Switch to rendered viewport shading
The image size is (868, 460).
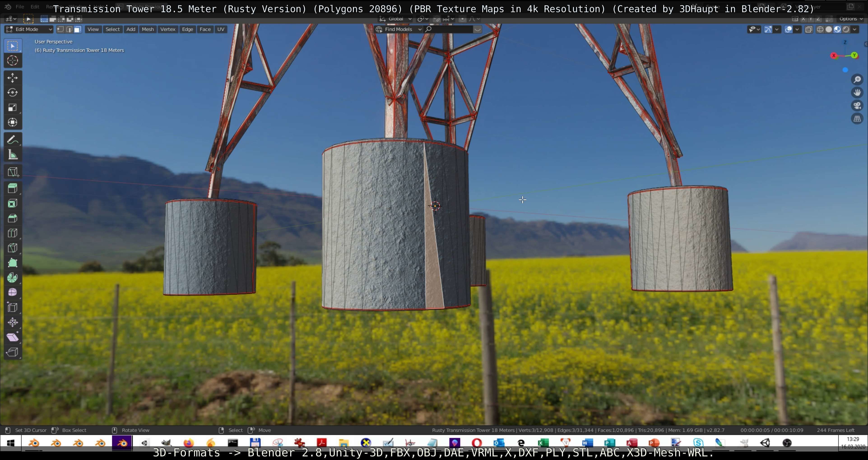tap(846, 29)
